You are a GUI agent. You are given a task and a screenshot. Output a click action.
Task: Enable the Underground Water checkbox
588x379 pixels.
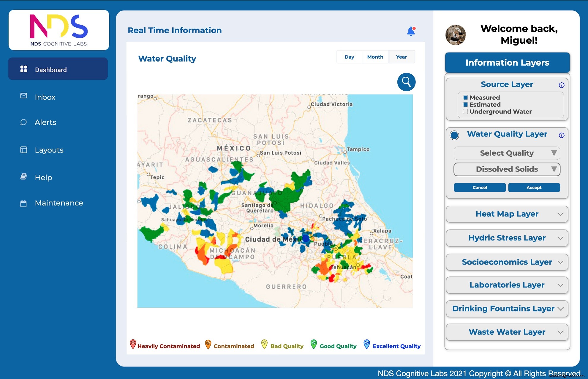pyautogui.click(x=465, y=111)
